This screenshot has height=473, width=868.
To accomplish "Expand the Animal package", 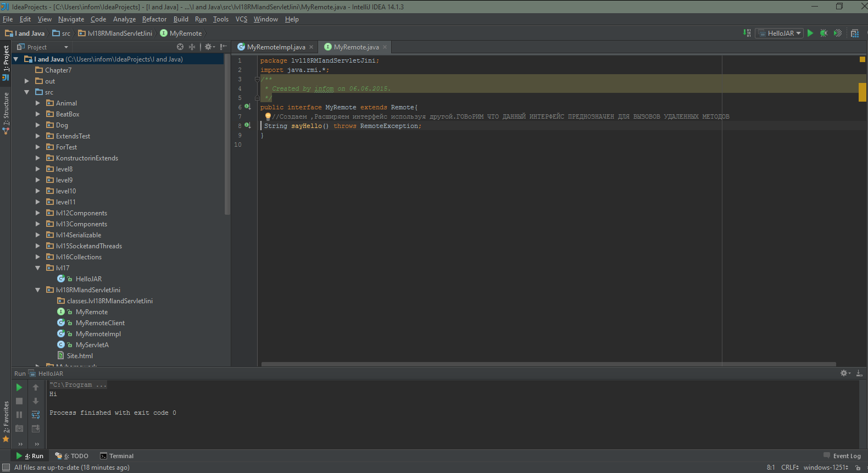I will click(37, 103).
